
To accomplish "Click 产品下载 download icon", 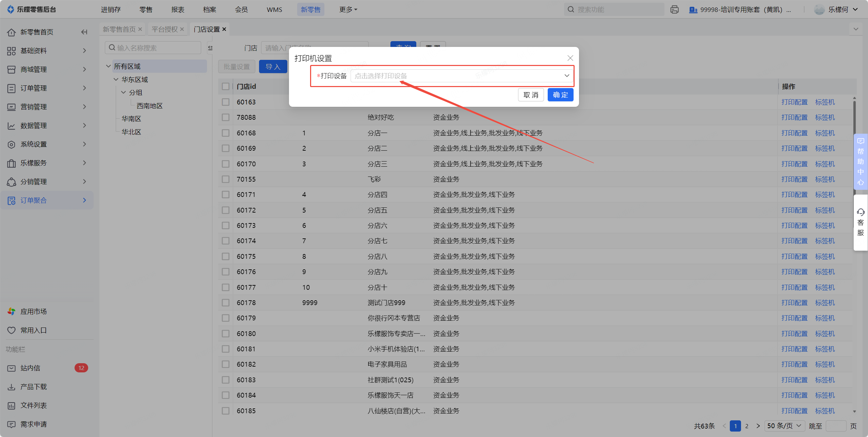I will click(11, 387).
